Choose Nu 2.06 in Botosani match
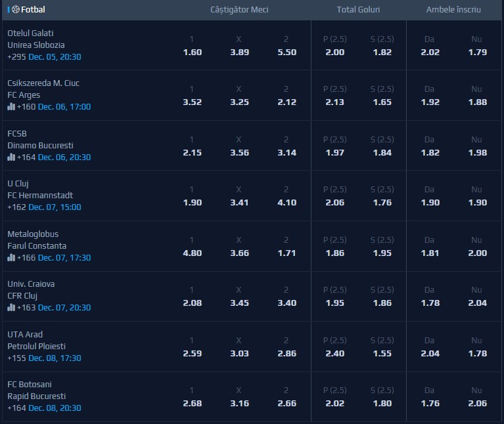The height and width of the screenshot is (424, 504). [477, 403]
